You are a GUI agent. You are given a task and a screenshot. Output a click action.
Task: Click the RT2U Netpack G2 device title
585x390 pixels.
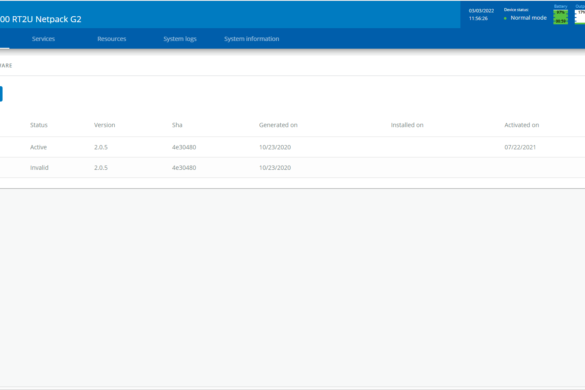coord(41,19)
